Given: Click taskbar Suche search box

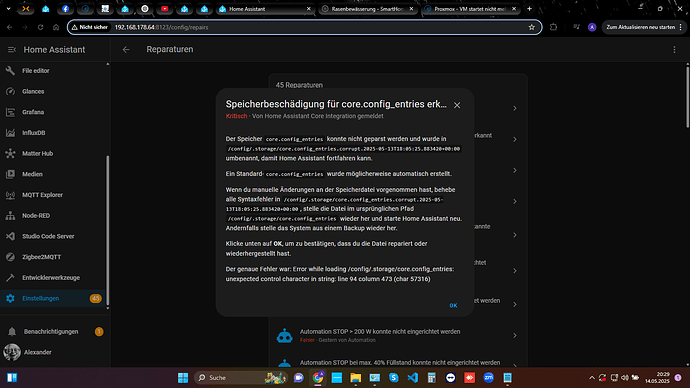Looking at the screenshot, I should coord(240,377).
